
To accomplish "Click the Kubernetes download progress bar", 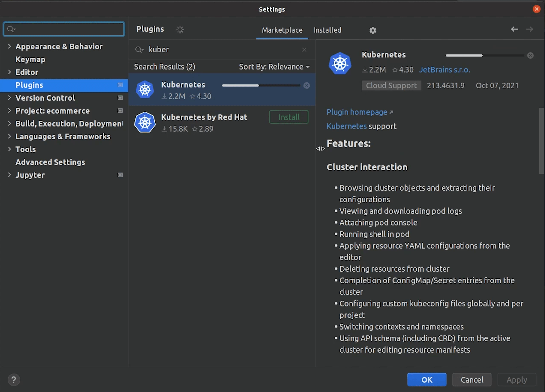I will click(261, 85).
